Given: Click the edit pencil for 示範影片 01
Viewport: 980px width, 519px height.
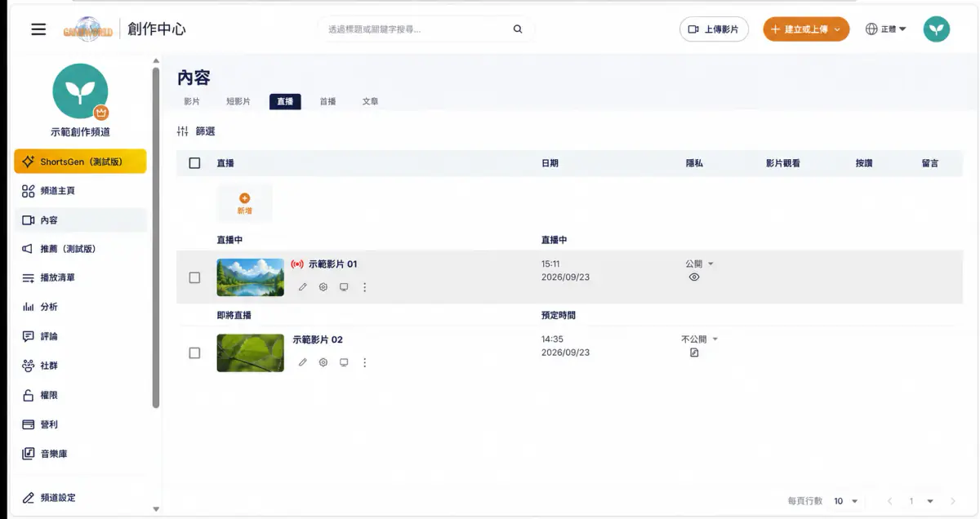Looking at the screenshot, I should pos(303,287).
